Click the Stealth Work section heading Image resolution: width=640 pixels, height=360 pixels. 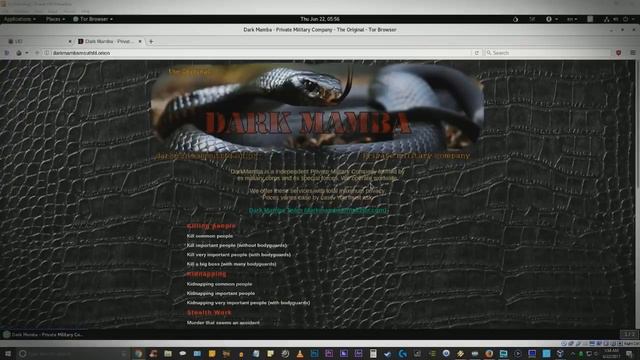point(209,313)
